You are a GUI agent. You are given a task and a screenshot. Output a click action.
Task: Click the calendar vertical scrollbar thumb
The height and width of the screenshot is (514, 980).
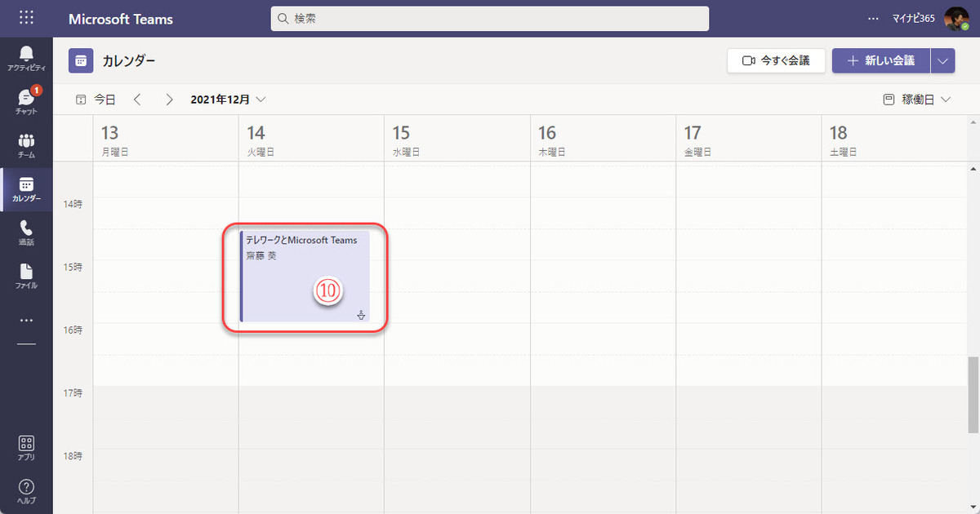(973, 394)
